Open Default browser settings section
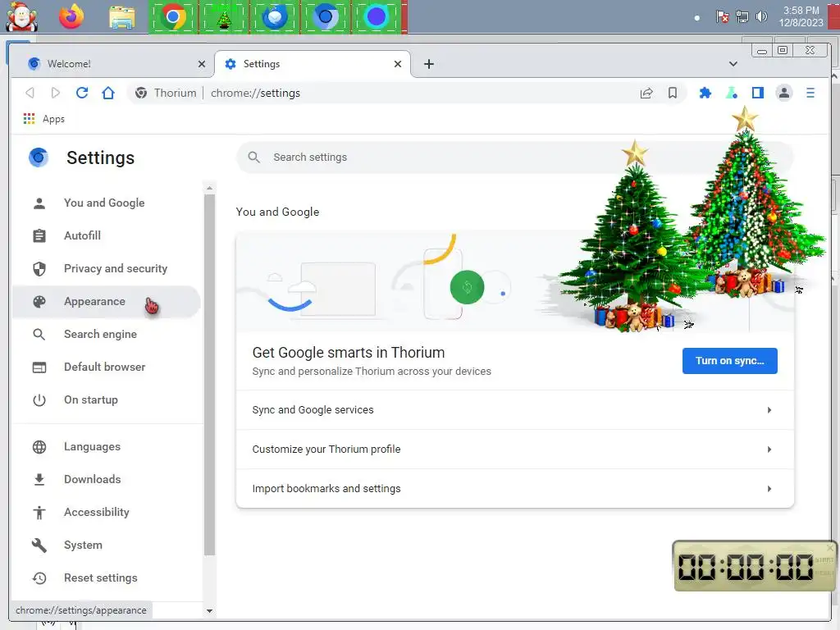The height and width of the screenshot is (630, 840). (107, 367)
